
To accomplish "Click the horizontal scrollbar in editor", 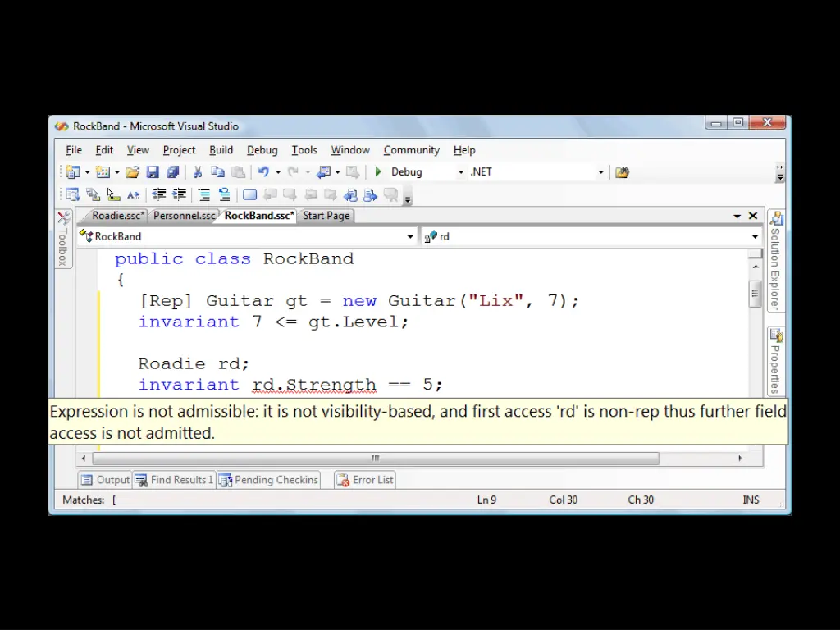I will click(376, 459).
